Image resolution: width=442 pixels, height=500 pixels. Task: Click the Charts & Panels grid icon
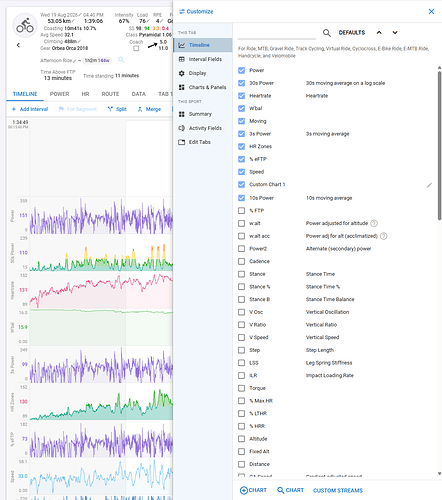pyautogui.click(x=182, y=87)
